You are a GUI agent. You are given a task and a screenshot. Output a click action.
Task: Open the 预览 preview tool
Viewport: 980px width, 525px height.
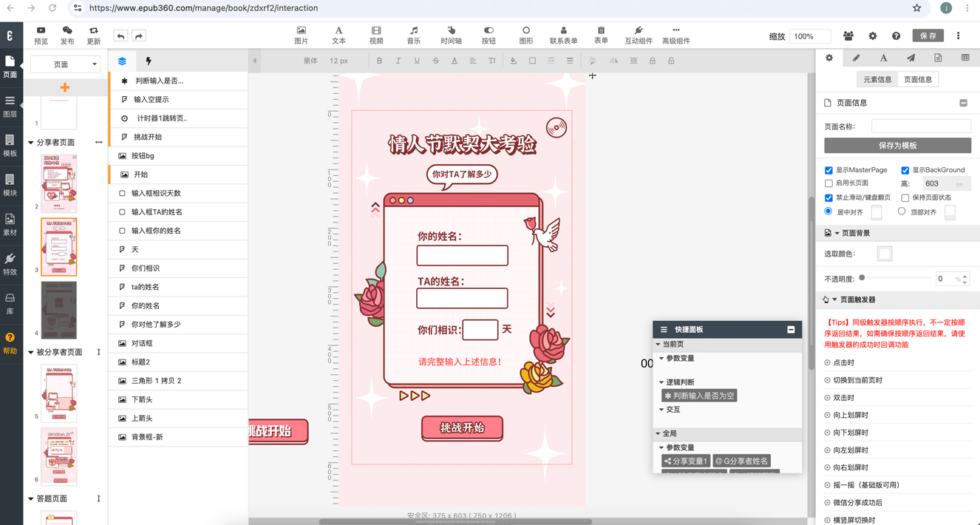coord(41,35)
